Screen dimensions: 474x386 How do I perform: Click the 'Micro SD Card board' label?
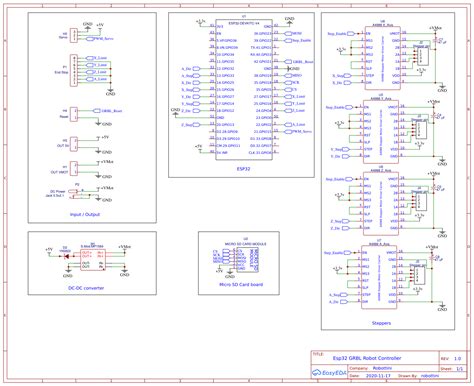click(241, 285)
